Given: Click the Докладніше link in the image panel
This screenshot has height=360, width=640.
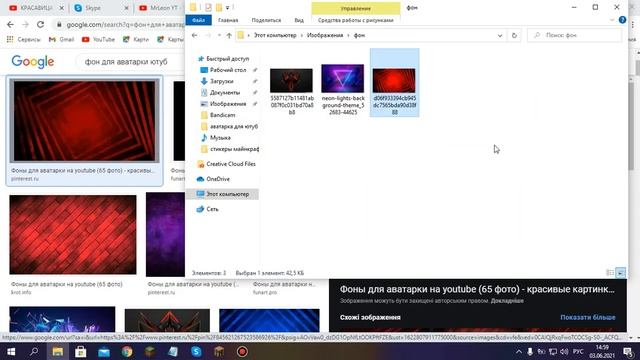Looking at the screenshot, I should pos(507,301).
